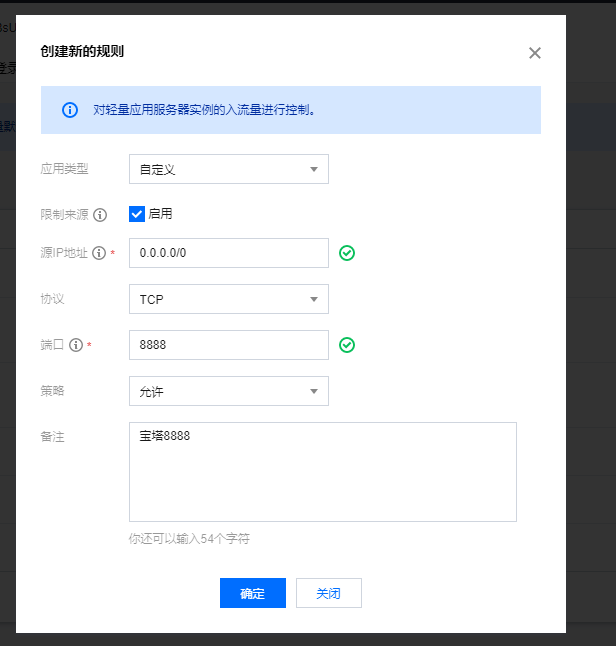Open the 策略 dropdown showing 允许
This screenshot has width=616, height=646.
pyautogui.click(x=228, y=391)
